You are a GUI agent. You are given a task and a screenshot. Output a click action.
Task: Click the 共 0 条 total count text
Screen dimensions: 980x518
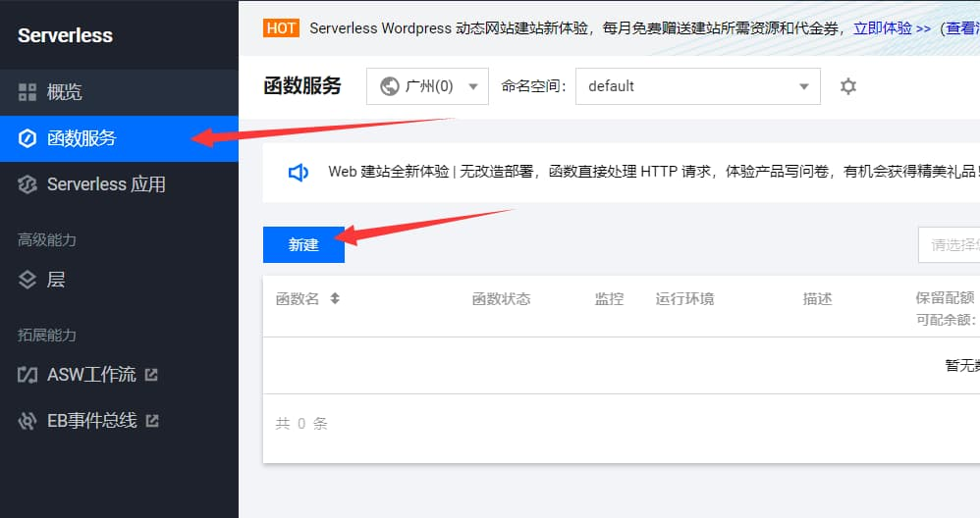(x=301, y=424)
